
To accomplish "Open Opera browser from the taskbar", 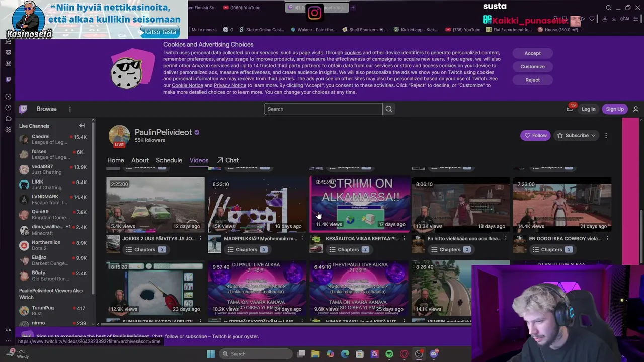I will coord(404,354).
